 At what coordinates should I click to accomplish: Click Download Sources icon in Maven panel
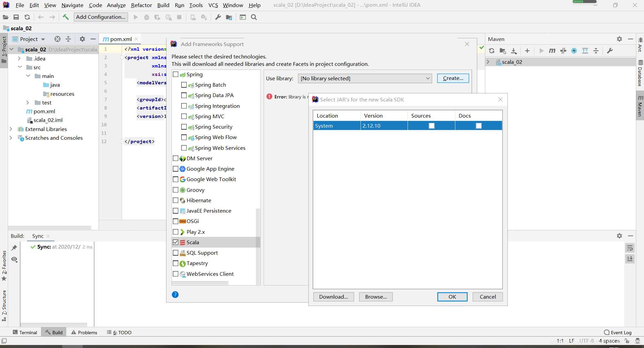tap(514, 51)
